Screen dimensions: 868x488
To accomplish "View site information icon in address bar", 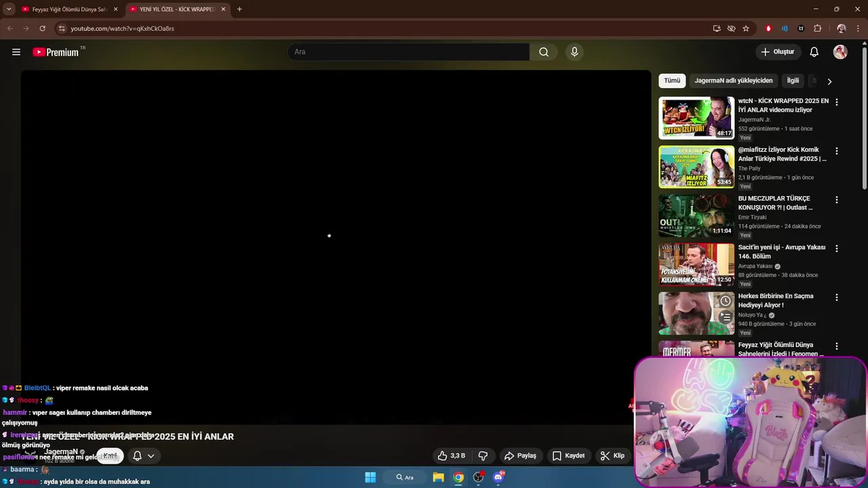I will tap(62, 28).
